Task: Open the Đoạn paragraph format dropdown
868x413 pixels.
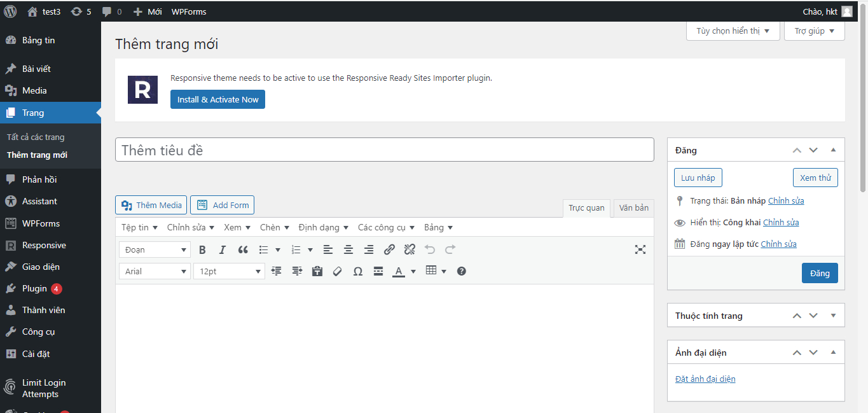Action: click(x=155, y=249)
